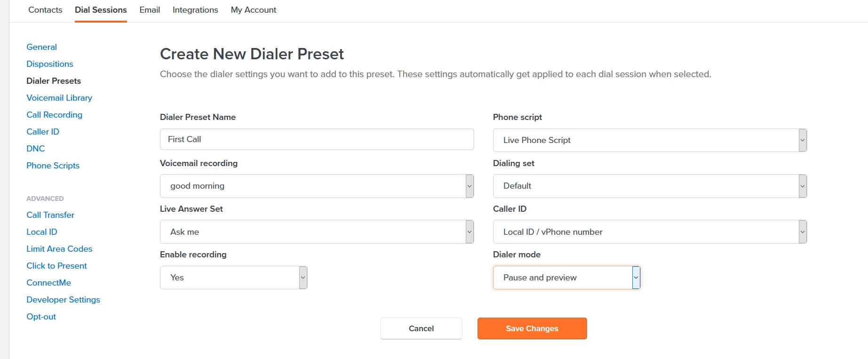The width and height of the screenshot is (868, 359).
Task: Open the Caller ID dropdown selector
Action: click(x=650, y=231)
